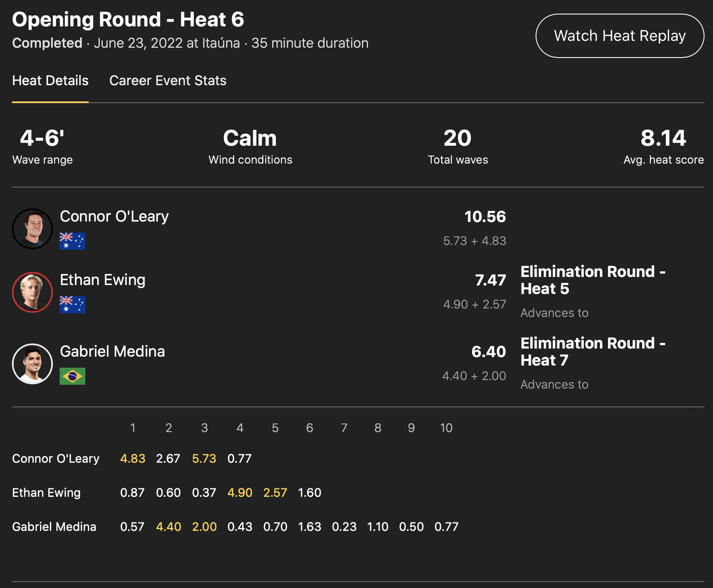Click the Watch Heat Replay button
Screen dimensions: 713x588
pos(620,36)
